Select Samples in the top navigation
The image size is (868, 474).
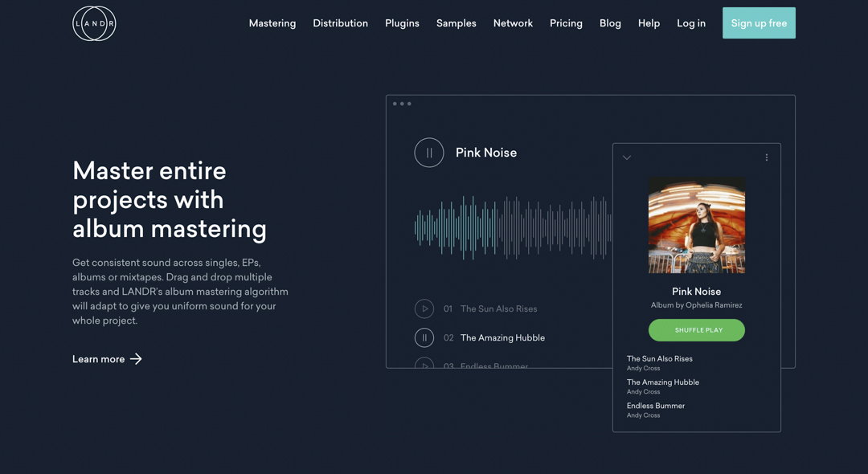(457, 23)
